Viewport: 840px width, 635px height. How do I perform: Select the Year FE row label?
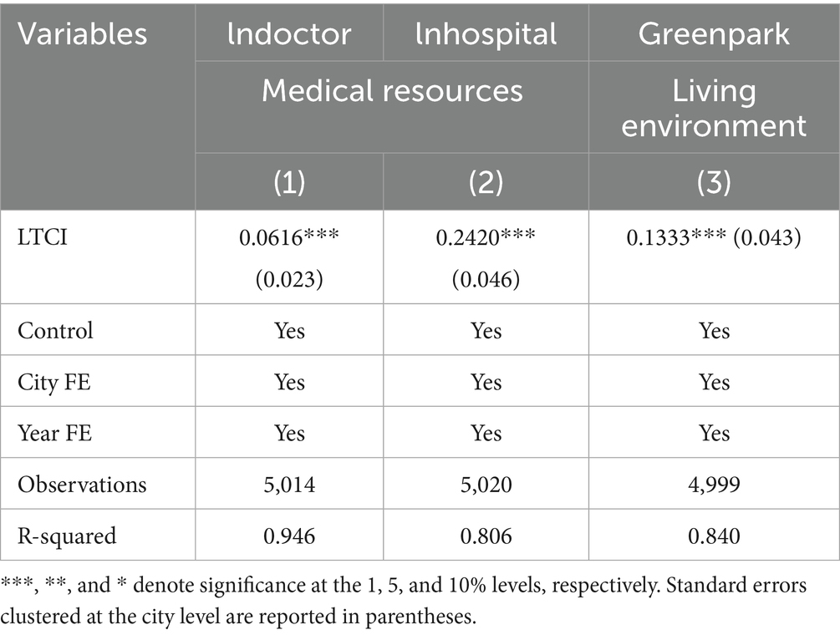[53, 433]
